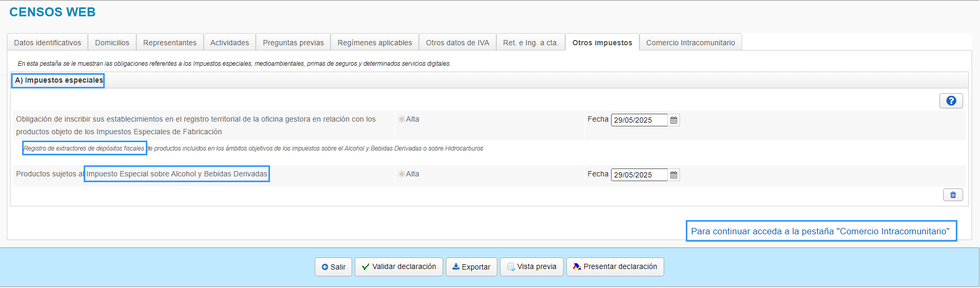Open Vista previa of the declaration
Image resolution: width=980 pixels, height=288 pixels.
tap(532, 267)
